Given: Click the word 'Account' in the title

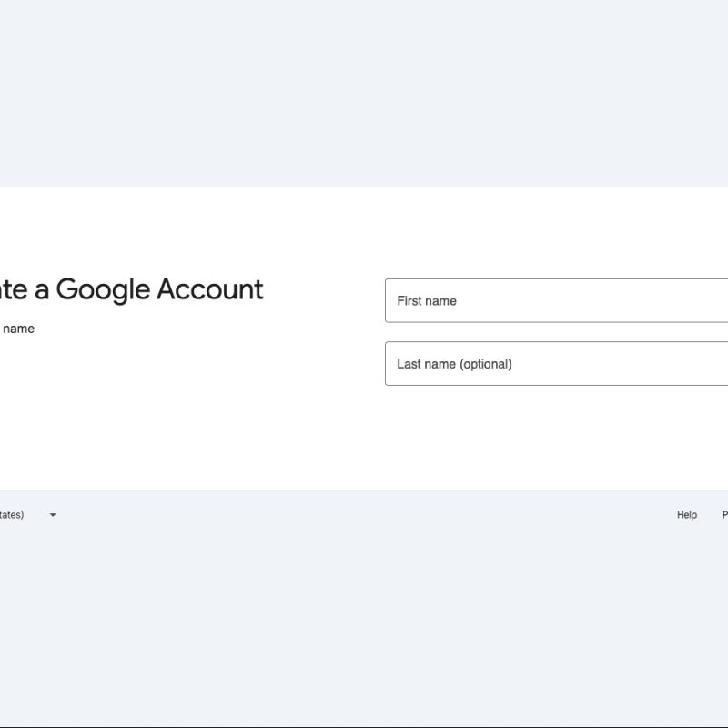Looking at the screenshot, I should (209, 289).
